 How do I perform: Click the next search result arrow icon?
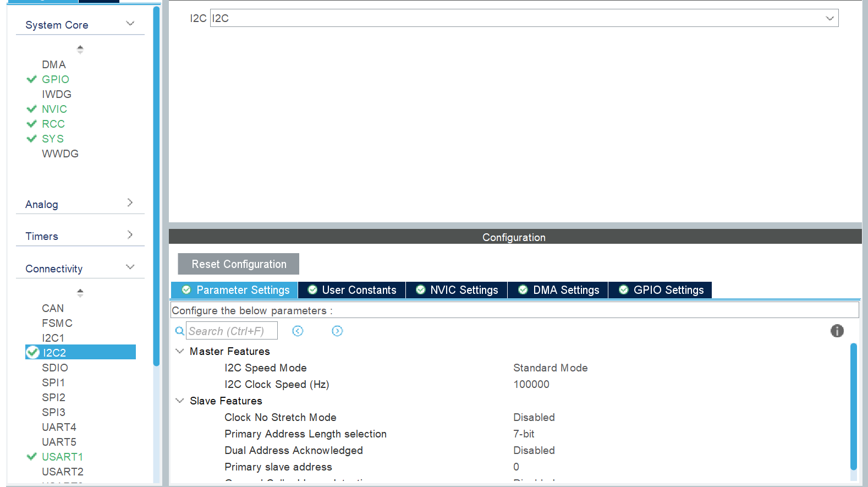click(x=337, y=331)
